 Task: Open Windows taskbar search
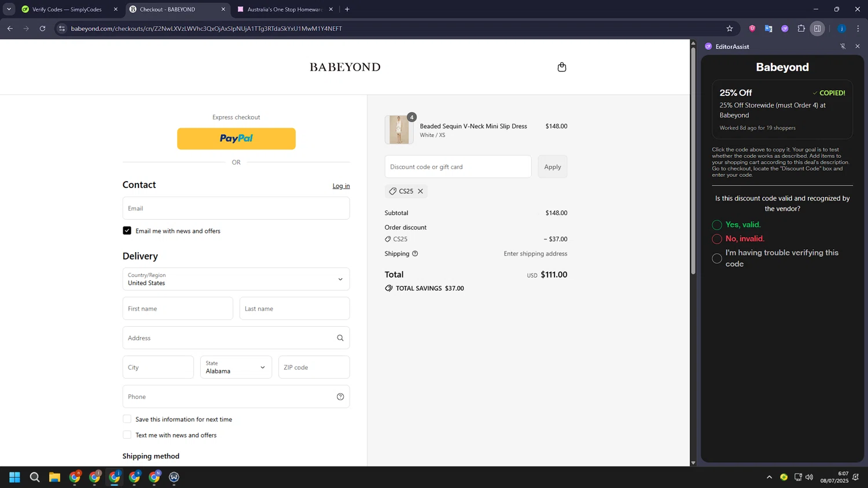[x=35, y=477]
